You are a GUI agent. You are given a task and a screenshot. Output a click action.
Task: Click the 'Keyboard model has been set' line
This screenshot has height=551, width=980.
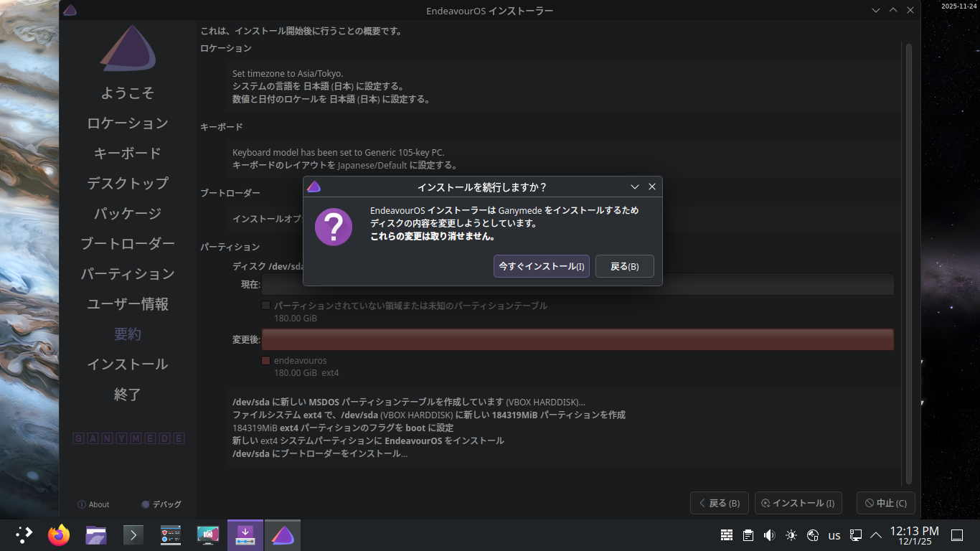point(339,152)
